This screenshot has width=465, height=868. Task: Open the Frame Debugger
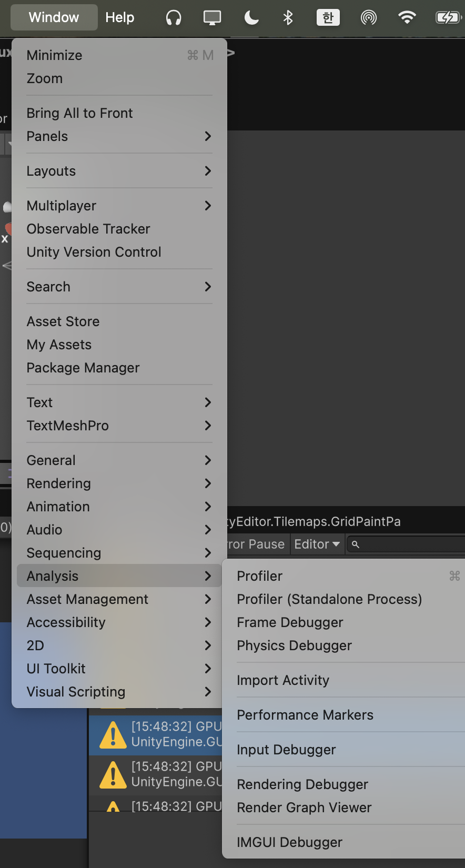tap(346, 622)
